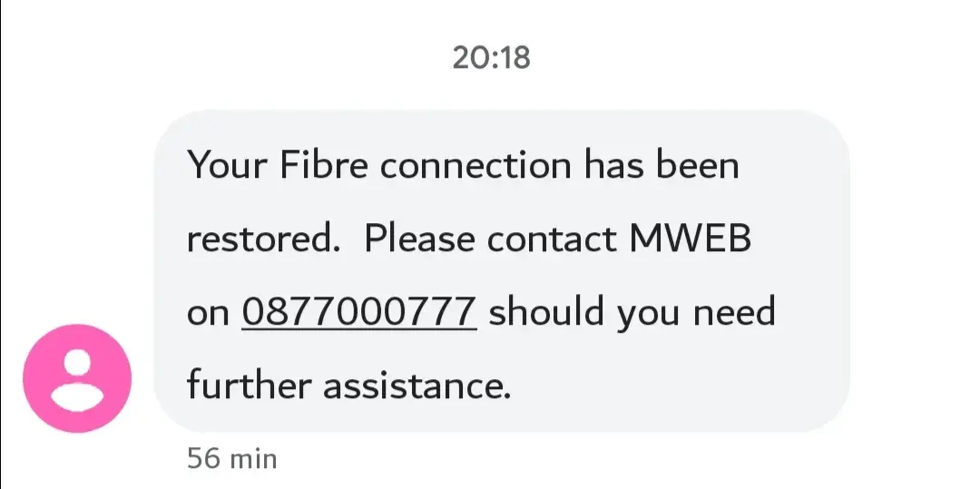Tap the 20:18 timestamp header

pos(490,57)
